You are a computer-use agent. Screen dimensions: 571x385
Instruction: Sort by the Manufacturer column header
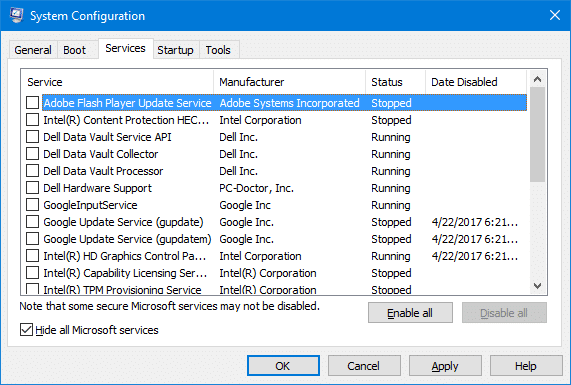click(x=290, y=82)
